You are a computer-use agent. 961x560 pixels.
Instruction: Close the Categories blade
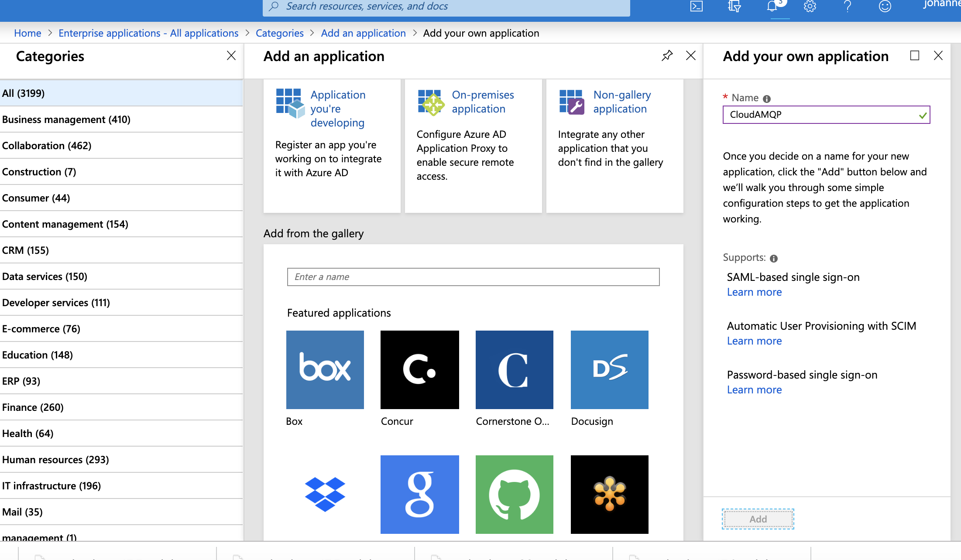(231, 55)
